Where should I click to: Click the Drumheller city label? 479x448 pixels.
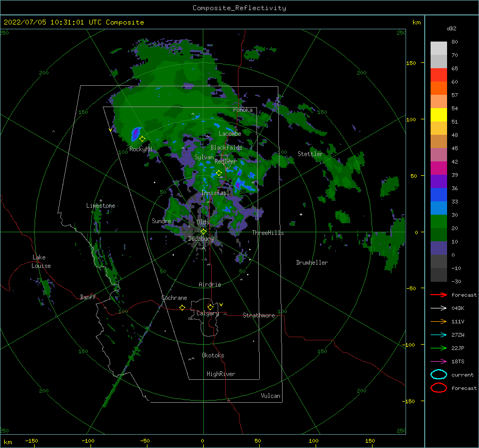[312, 263]
